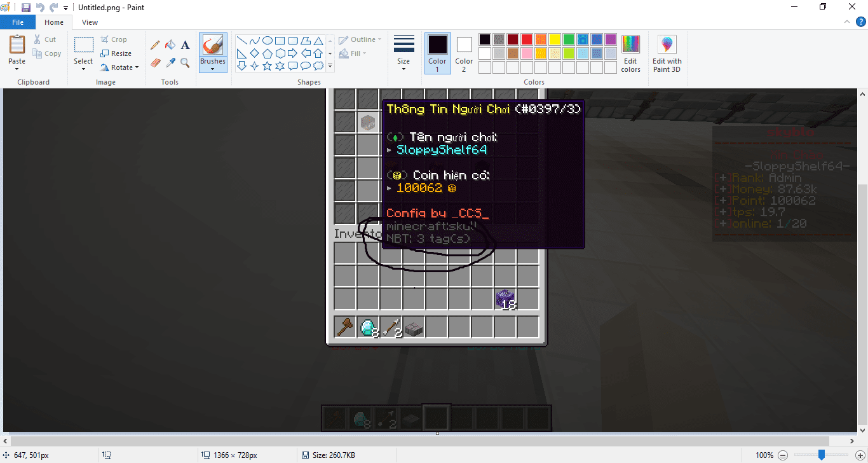Pick the Right arrow shape

click(x=293, y=53)
